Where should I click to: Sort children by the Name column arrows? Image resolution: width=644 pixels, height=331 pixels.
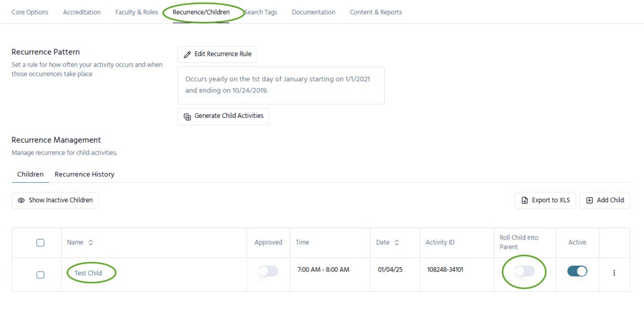90,243
